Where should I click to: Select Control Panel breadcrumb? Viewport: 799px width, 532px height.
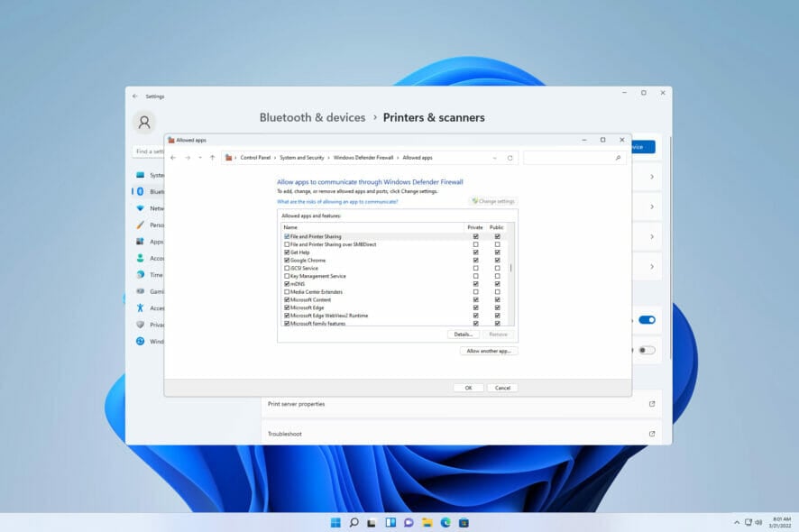[x=255, y=158]
